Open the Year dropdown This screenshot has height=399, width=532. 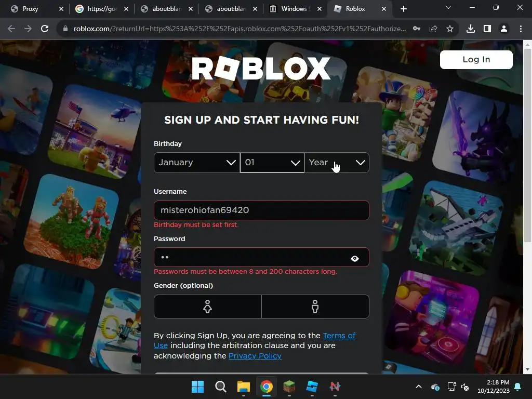[337, 163]
